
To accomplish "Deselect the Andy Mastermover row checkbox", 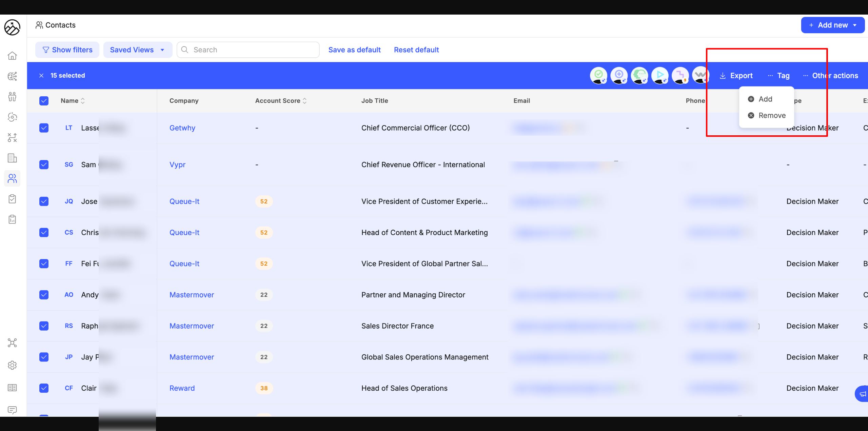I will [44, 295].
